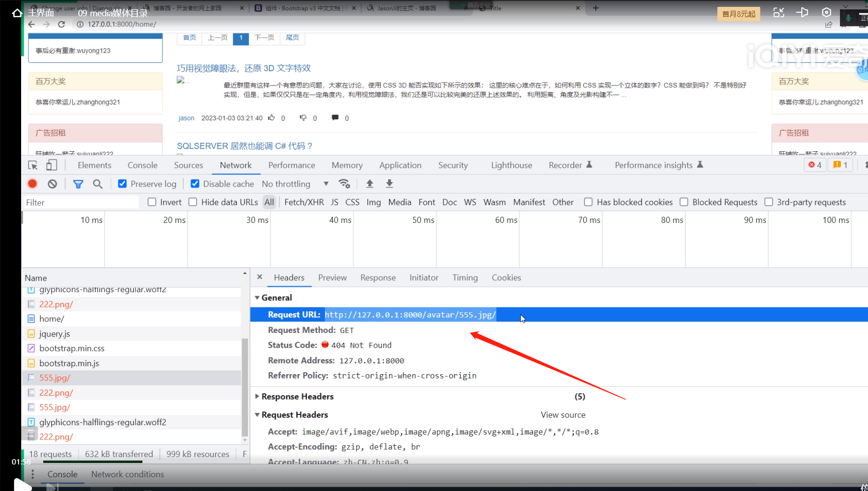The height and width of the screenshot is (491, 868).
Task: Collapse the General section
Action: (x=257, y=298)
